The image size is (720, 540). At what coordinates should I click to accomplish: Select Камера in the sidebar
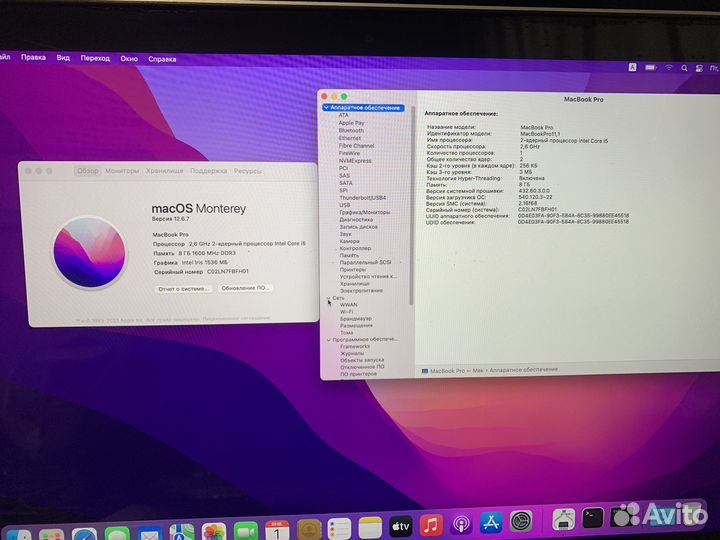(x=349, y=241)
